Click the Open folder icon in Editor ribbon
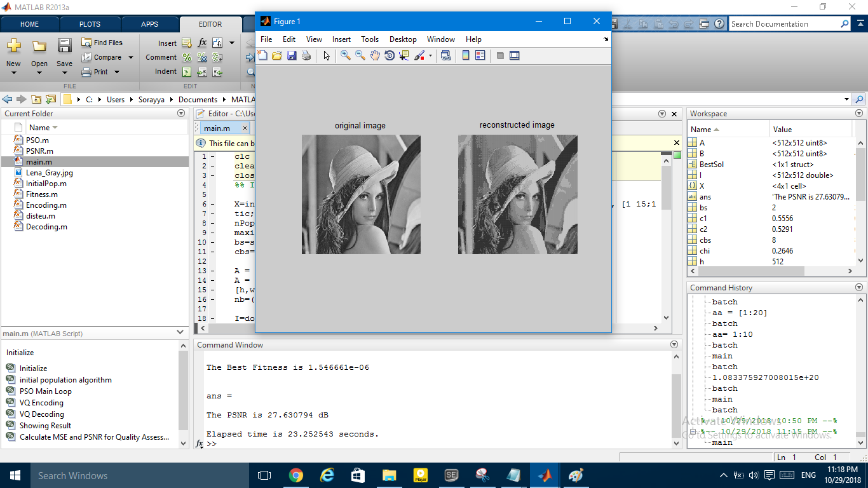Screen dimensions: 868x488 [39, 46]
